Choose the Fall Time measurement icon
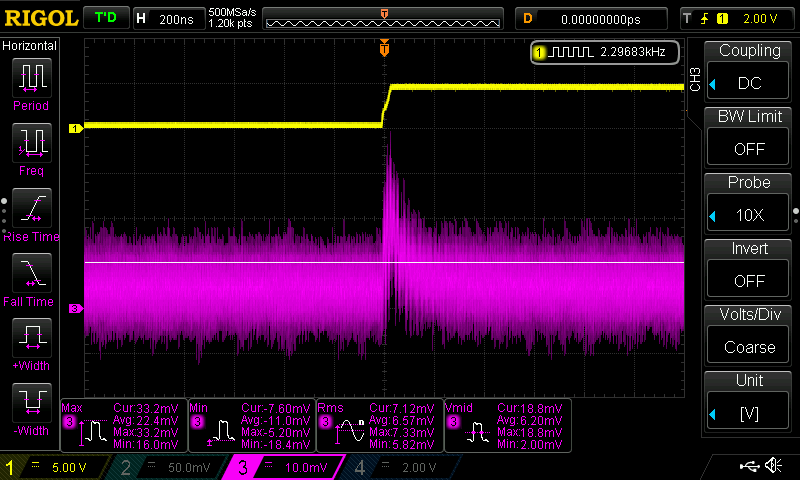Viewport: 800px width, 480px height. click(31, 274)
